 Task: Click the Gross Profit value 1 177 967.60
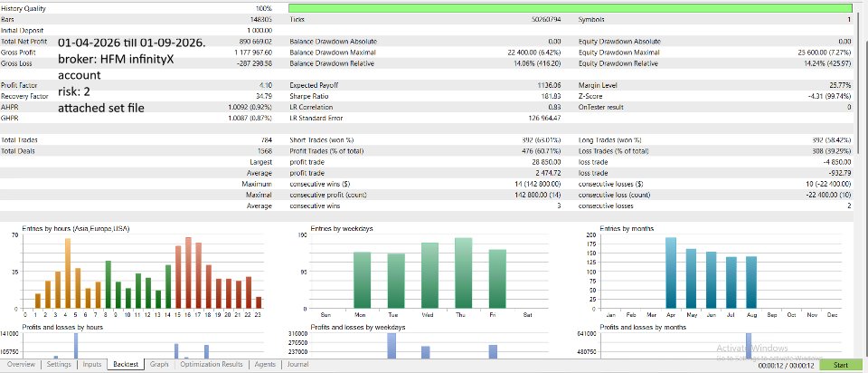[x=253, y=53]
